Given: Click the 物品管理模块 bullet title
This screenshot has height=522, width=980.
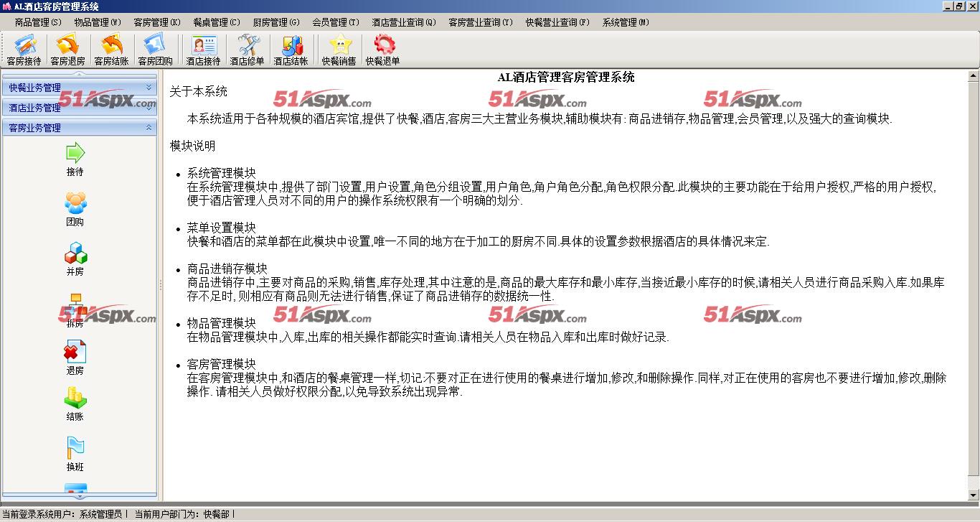Looking at the screenshot, I should [222, 323].
